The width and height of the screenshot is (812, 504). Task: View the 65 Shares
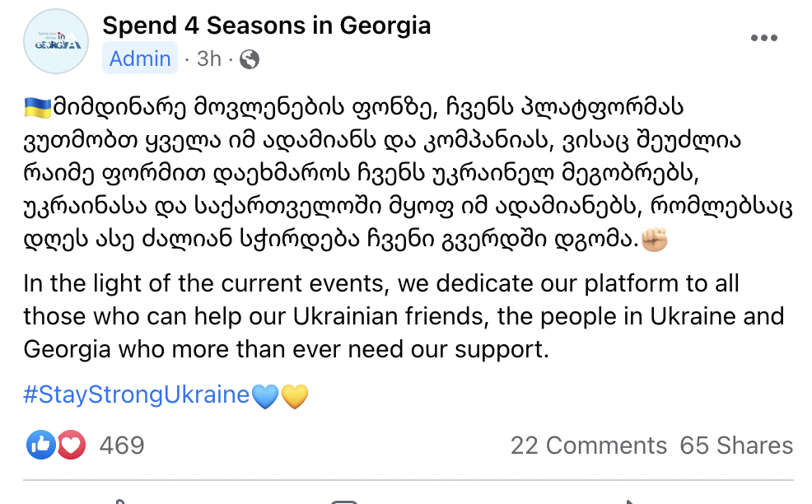736,446
